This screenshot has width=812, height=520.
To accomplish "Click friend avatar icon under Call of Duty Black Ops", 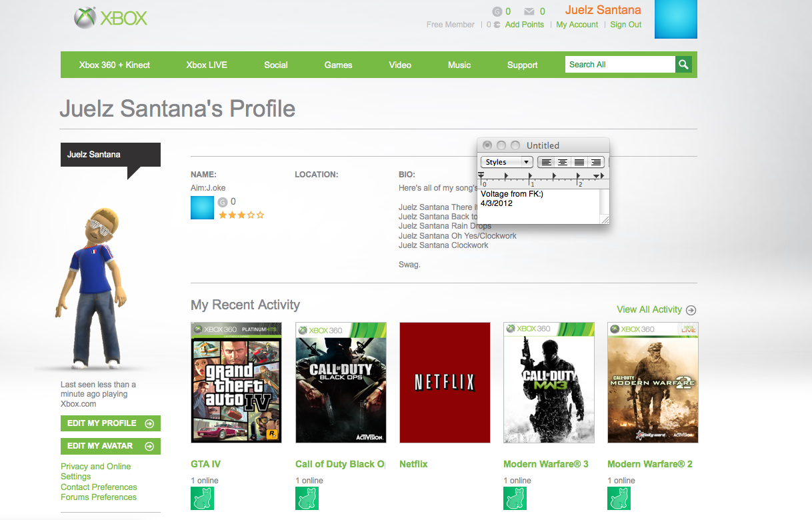I will coord(307,498).
